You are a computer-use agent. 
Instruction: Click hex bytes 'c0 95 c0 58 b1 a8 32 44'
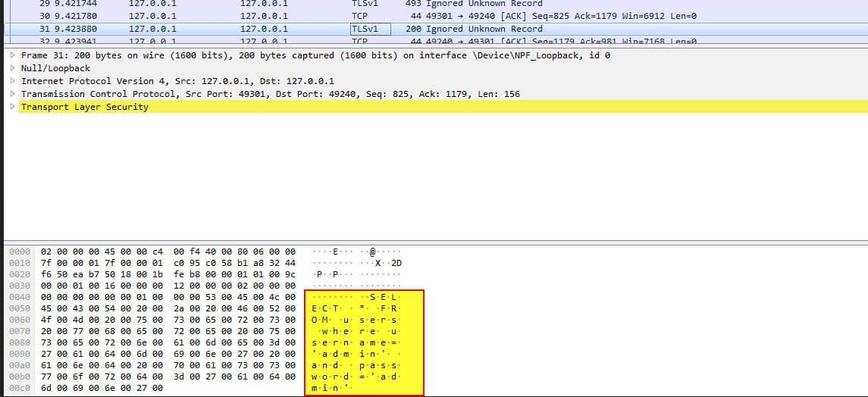(235, 263)
